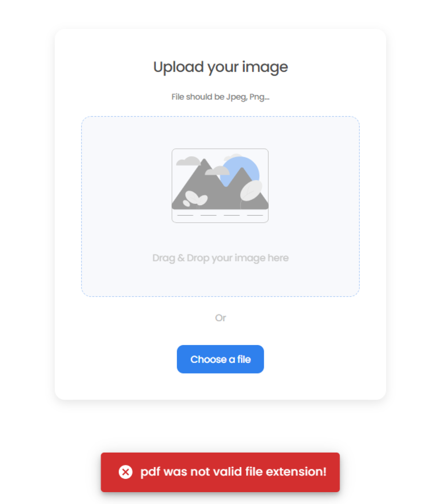This screenshot has width=431, height=504.
Task: Click the small plant leaves on left mountain
Action: tap(195, 199)
